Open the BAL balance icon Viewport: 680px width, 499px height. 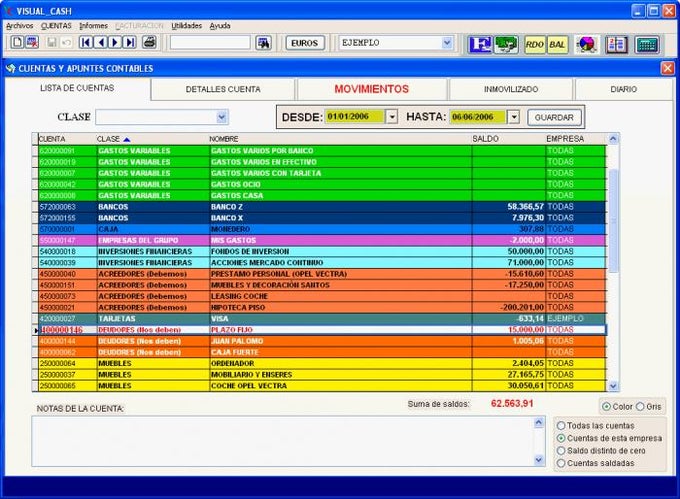click(x=557, y=44)
